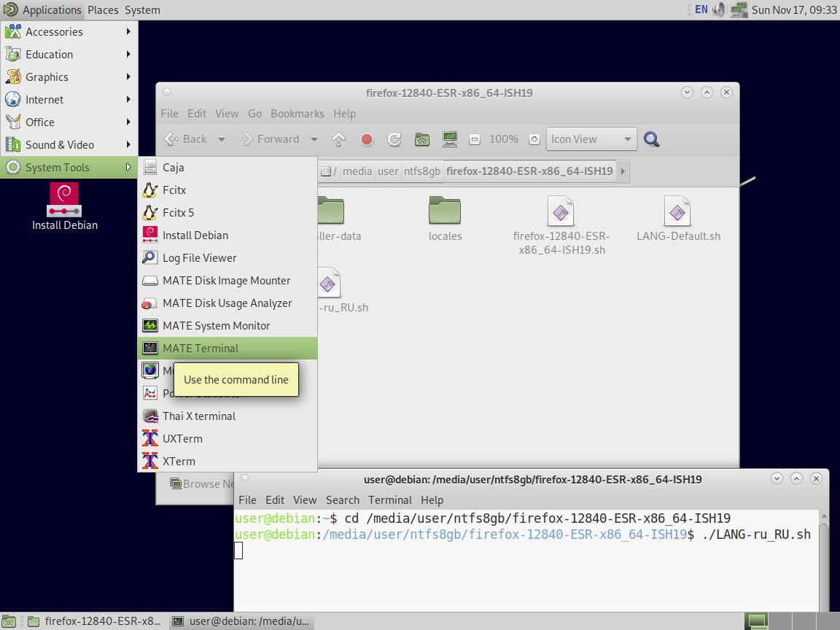Start Install Debian from System Tools submenu
840x630 pixels.
pyautogui.click(x=227, y=236)
